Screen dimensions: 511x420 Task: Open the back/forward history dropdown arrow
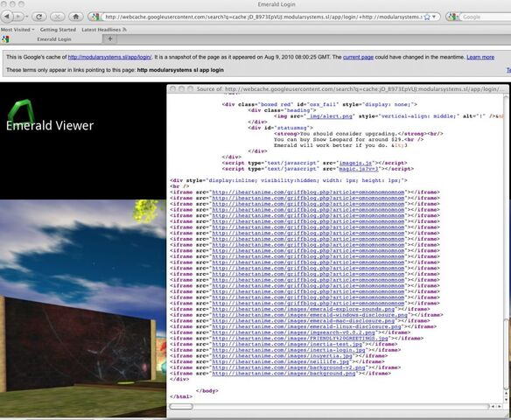[26, 17]
